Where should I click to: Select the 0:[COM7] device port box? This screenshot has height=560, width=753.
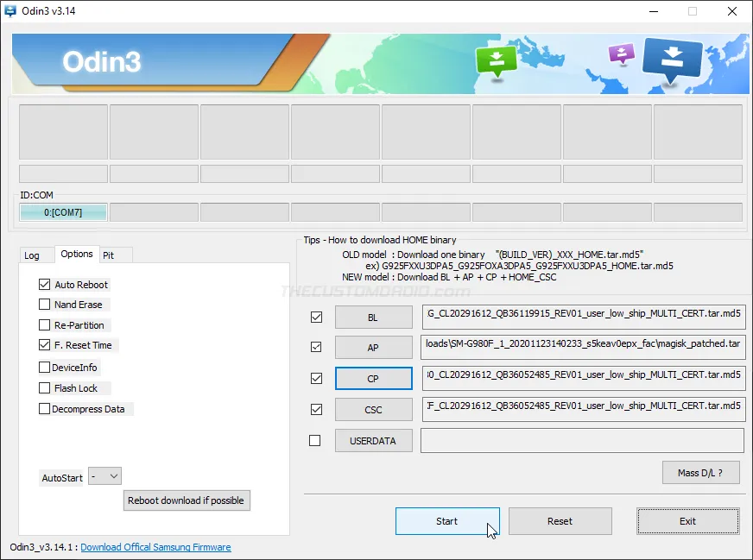tap(63, 212)
